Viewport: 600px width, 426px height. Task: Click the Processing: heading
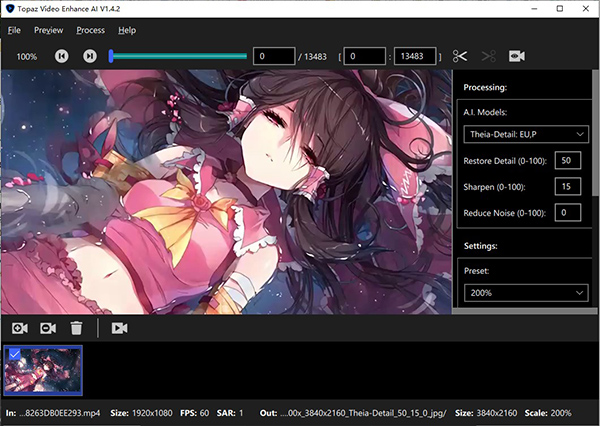(x=485, y=87)
